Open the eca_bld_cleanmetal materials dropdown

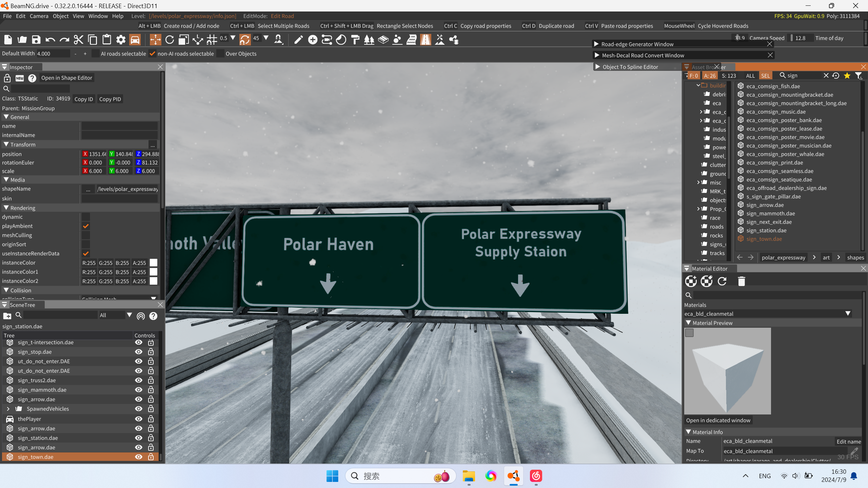click(x=848, y=314)
